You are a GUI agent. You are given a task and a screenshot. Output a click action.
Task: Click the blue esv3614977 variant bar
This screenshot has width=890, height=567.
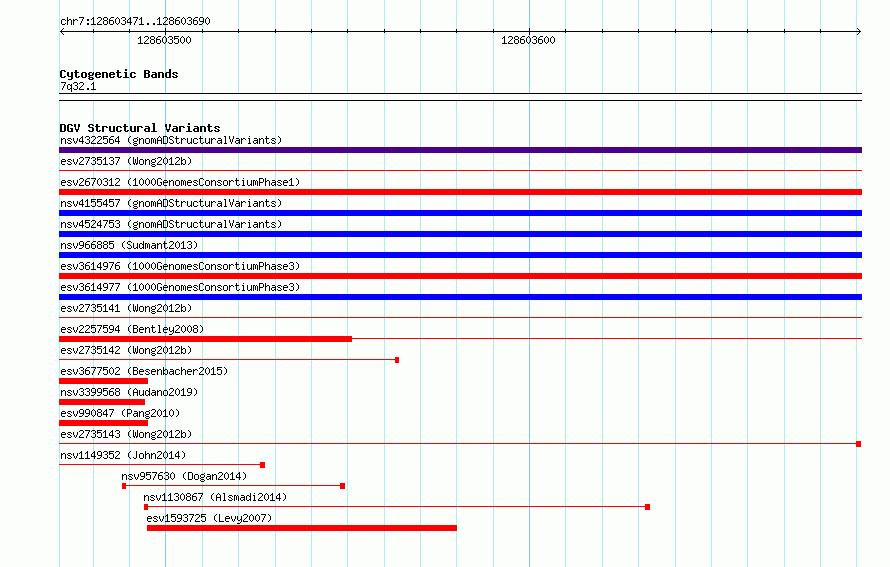[460, 297]
